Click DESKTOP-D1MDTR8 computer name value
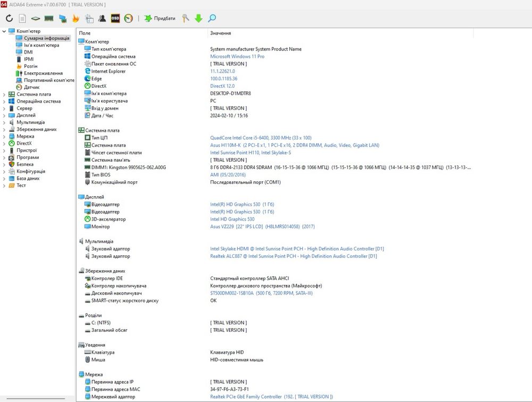 [230, 93]
